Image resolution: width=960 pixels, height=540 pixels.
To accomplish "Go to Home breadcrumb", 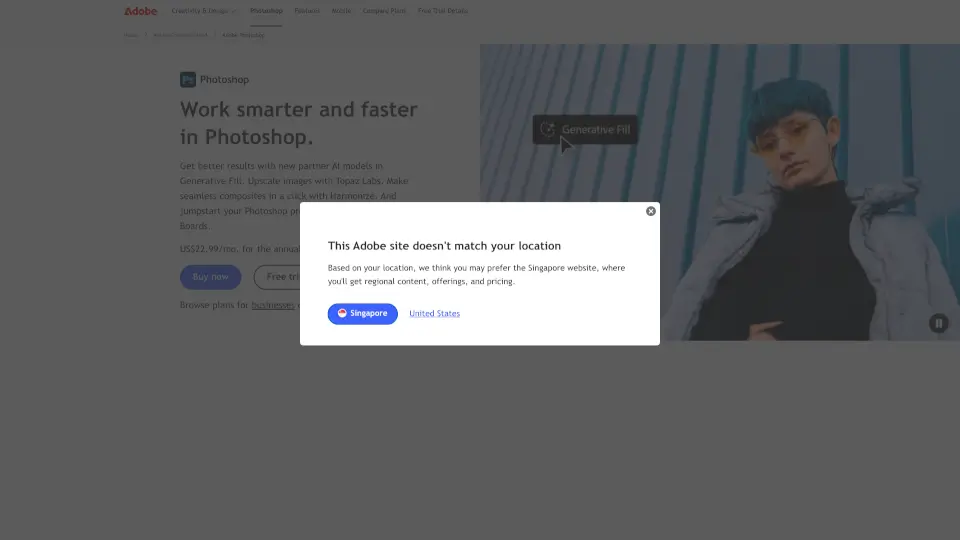I will (130, 35).
